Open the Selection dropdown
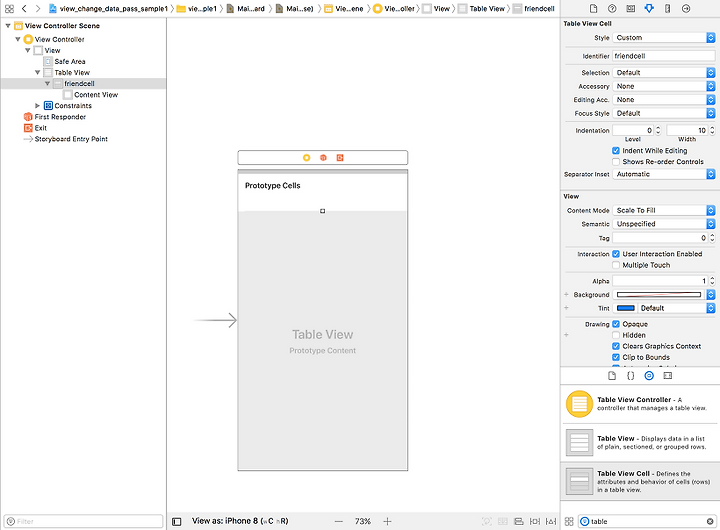 [664, 73]
